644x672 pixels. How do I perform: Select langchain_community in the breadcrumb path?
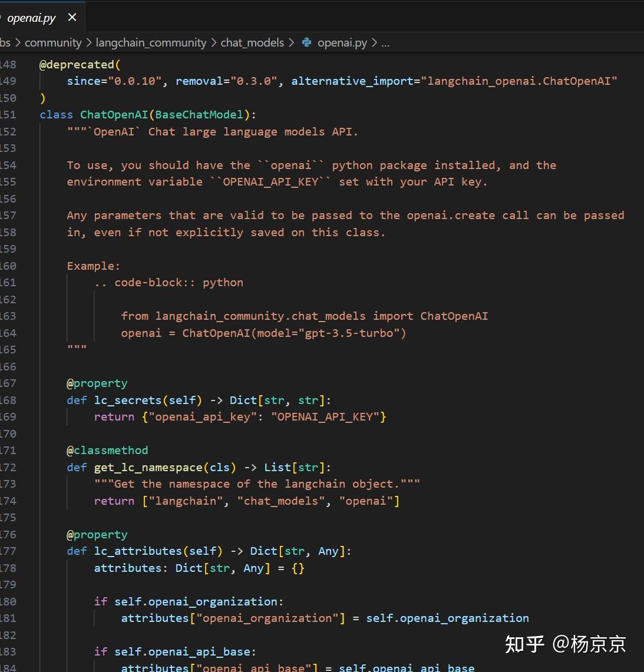click(x=151, y=42)
